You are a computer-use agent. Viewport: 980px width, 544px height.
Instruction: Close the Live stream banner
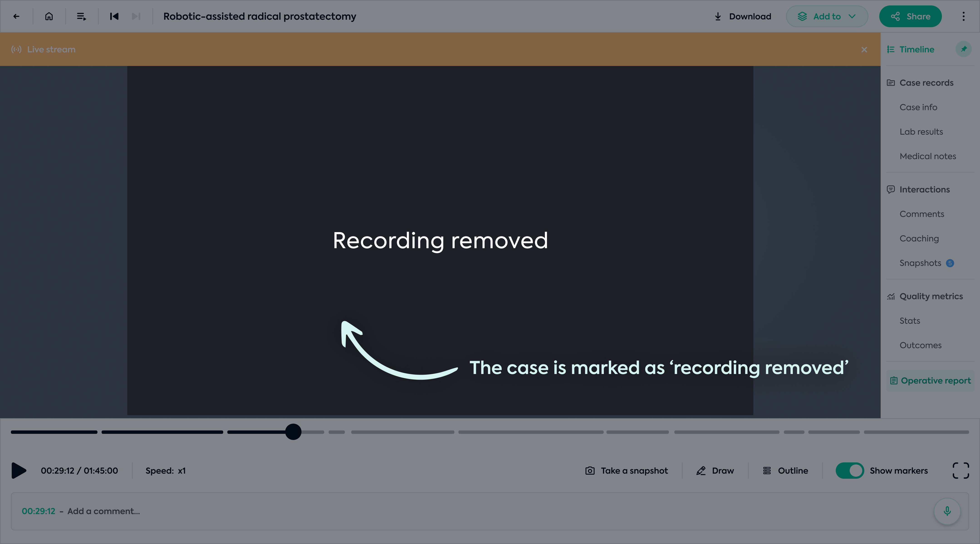[x=864, y=50]
